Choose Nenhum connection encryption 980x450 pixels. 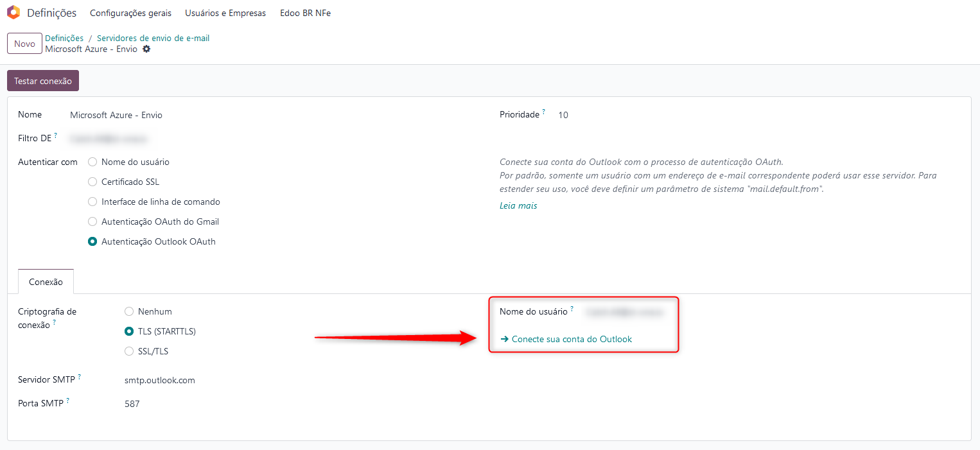click(x=129, y=311)
